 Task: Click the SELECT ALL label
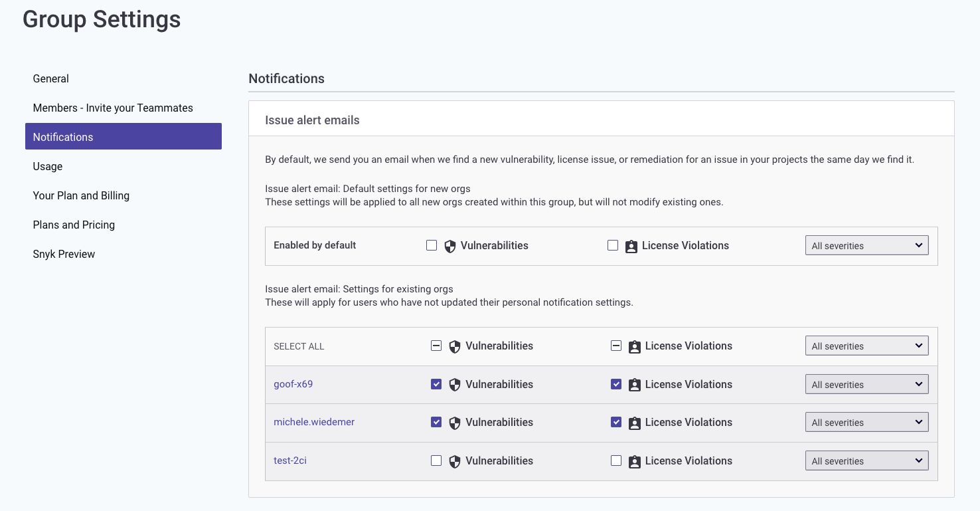[x=299, y=346]
